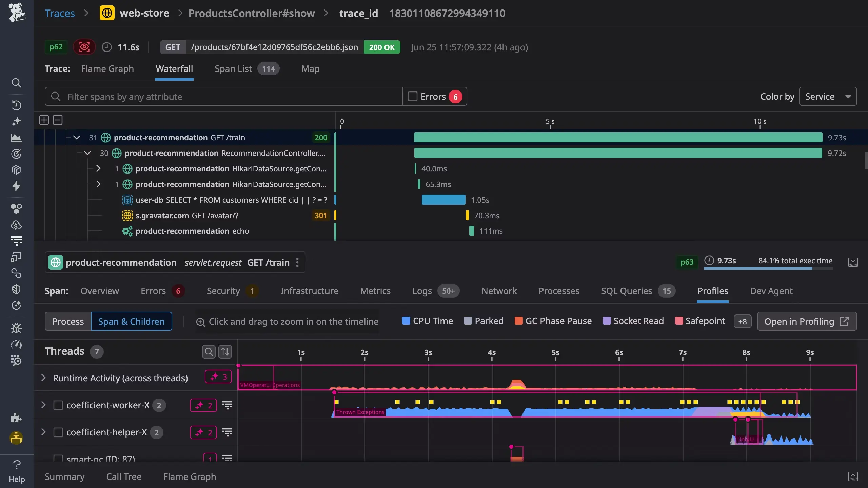Go back via the Traces breadcrumb link

[60, 13]
